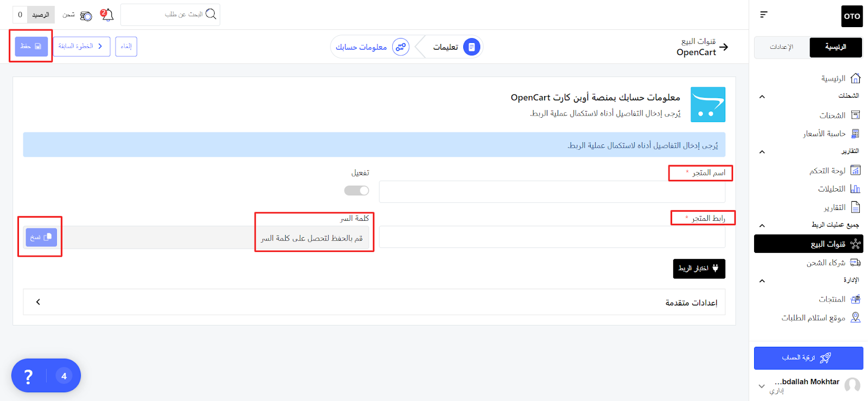
Task: Go back using قنوات البيع arrow icon
Action: (x=723, y=47)
